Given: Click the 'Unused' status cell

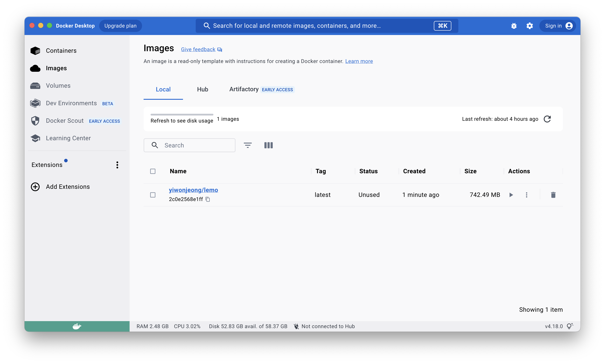Looking at the screenshot, I should [x=369, y=195].
